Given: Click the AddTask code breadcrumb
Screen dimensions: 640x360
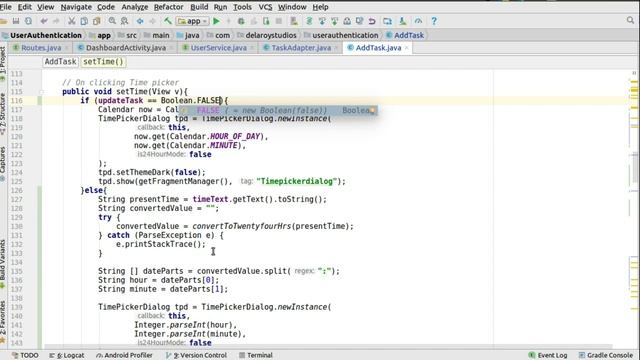Looking at the screenshot, I should click(60, 62).
